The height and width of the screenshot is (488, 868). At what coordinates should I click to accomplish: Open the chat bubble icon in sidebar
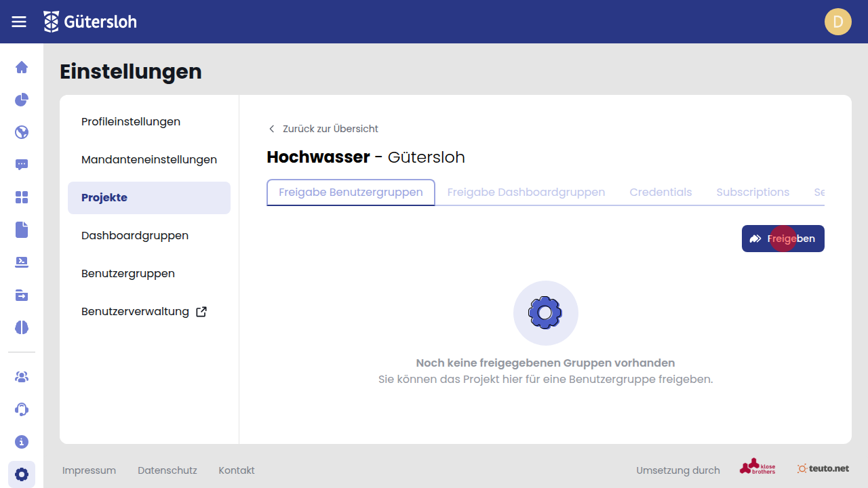[22, 165]
